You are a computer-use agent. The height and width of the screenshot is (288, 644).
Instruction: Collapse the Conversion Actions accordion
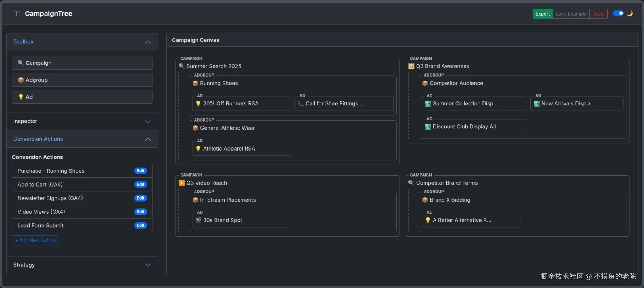tap(148, 139)
